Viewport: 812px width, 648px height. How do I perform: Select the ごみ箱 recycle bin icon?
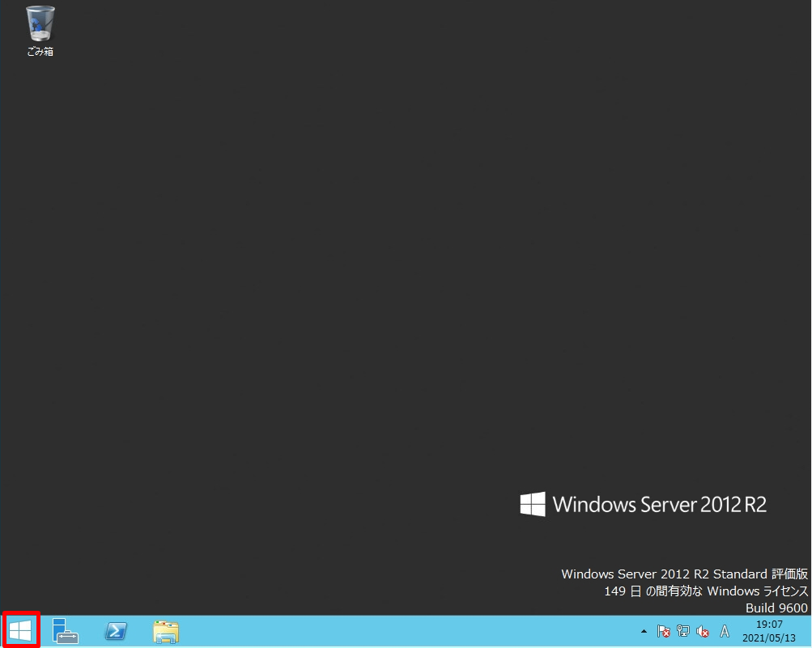tap(40, 31)
